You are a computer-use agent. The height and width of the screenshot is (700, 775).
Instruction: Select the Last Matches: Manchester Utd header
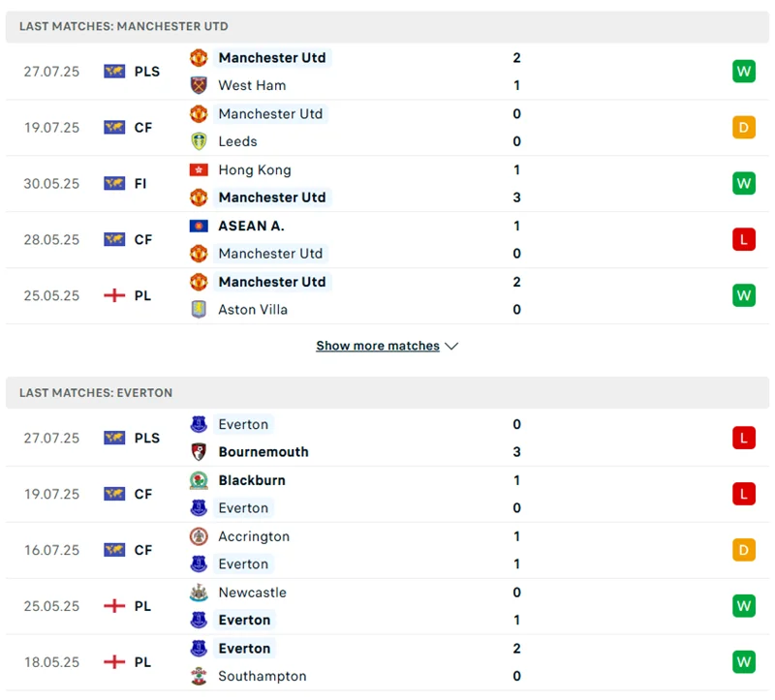coord(124,26)
